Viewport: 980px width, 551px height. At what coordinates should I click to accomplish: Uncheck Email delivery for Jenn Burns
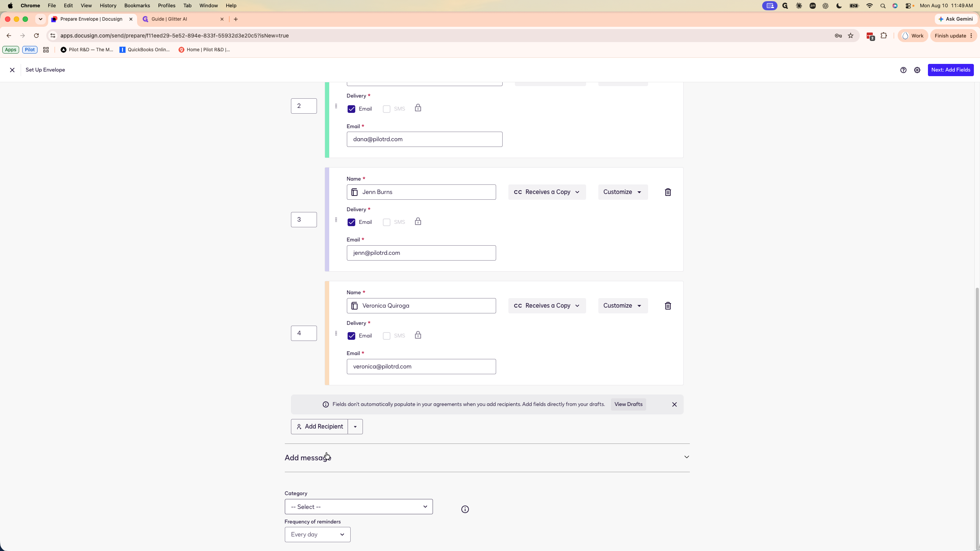click(x=351, y=222)
